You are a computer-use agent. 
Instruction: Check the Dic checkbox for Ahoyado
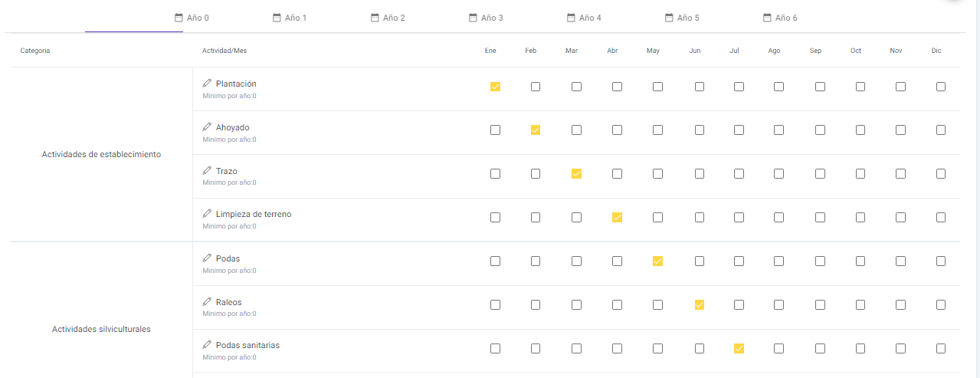click(x=941, y=130)
